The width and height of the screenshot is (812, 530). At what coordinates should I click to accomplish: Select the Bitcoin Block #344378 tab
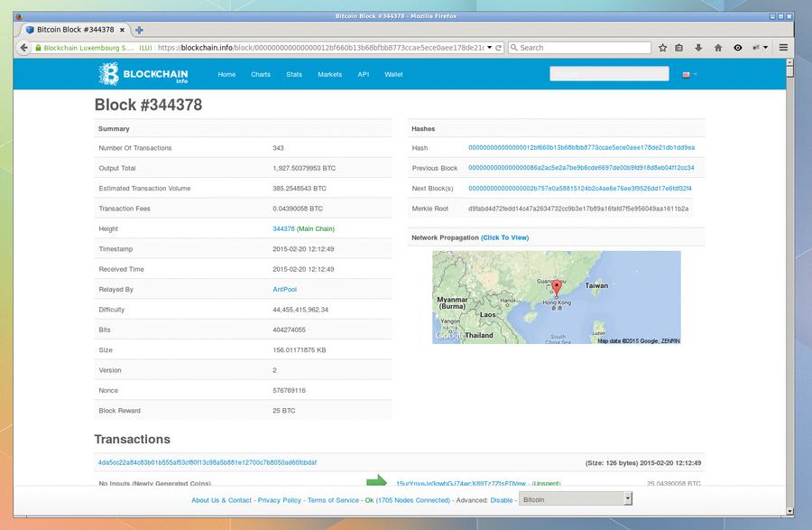coord(75,30)
